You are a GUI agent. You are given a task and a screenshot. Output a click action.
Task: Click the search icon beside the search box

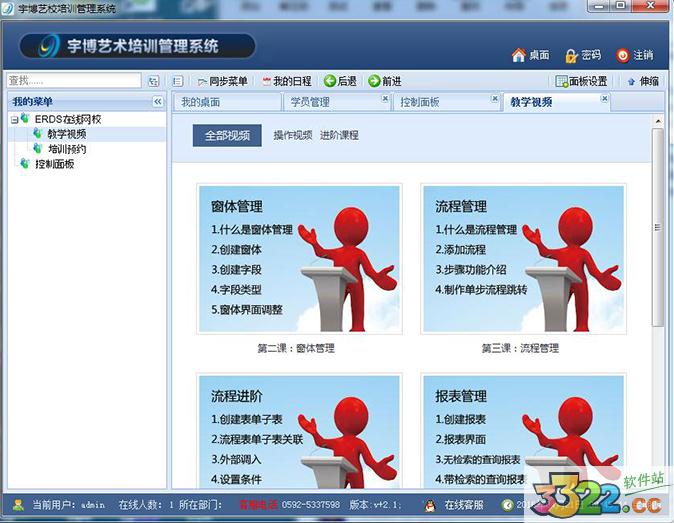(x=153, y=81)
